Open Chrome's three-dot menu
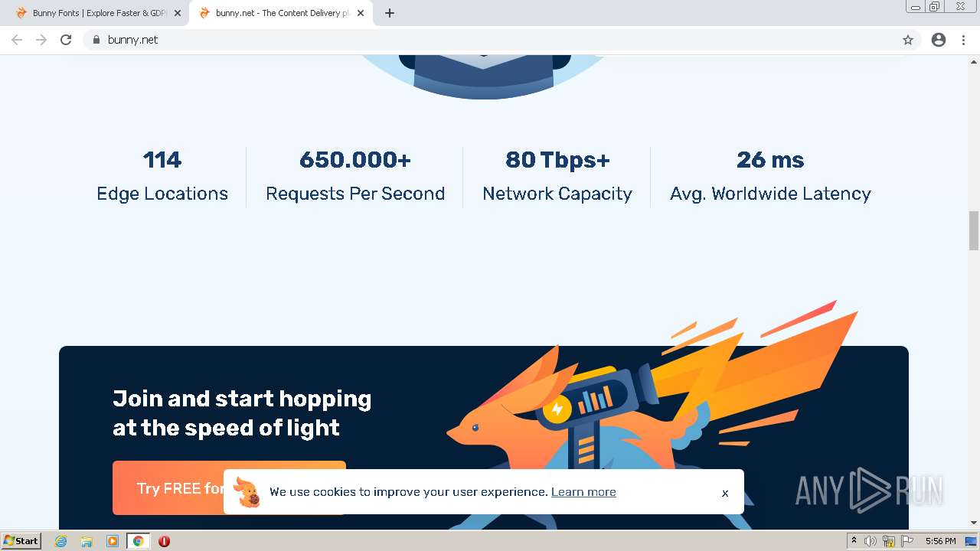 [x=963, y=40]
